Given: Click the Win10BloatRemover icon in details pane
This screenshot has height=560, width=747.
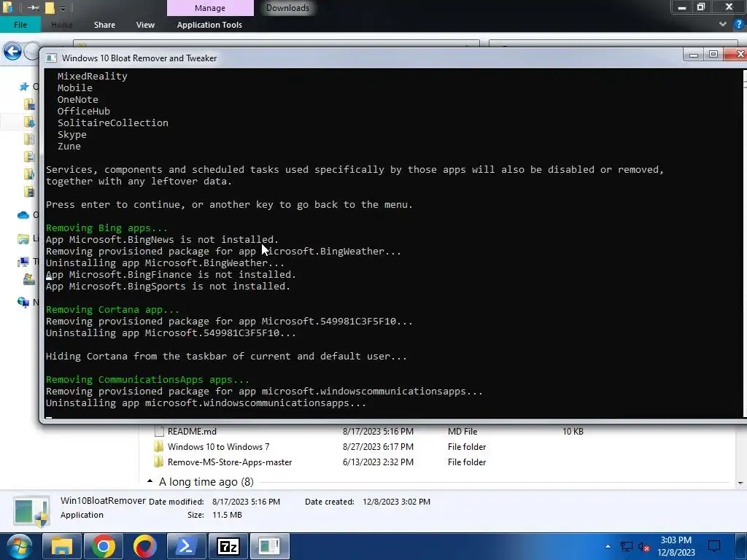Looking at the screenshot, I should (31, 511).
